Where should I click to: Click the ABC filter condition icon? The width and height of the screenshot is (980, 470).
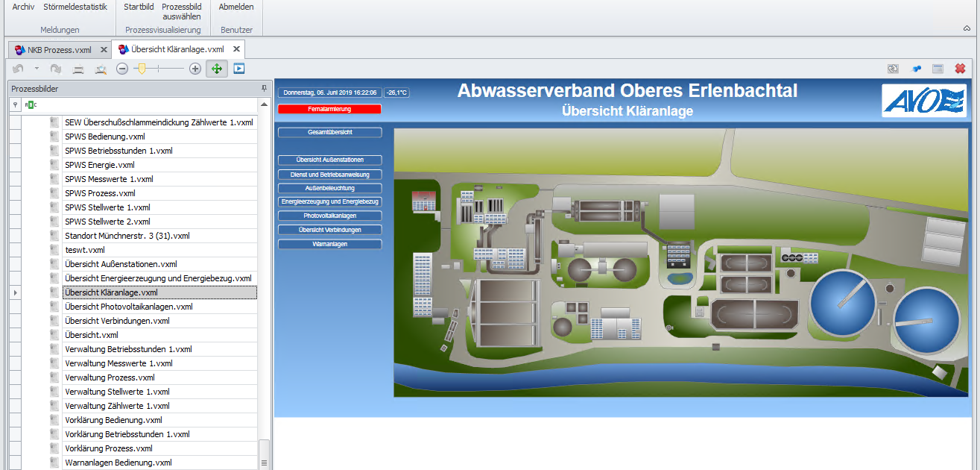[30, 105]
